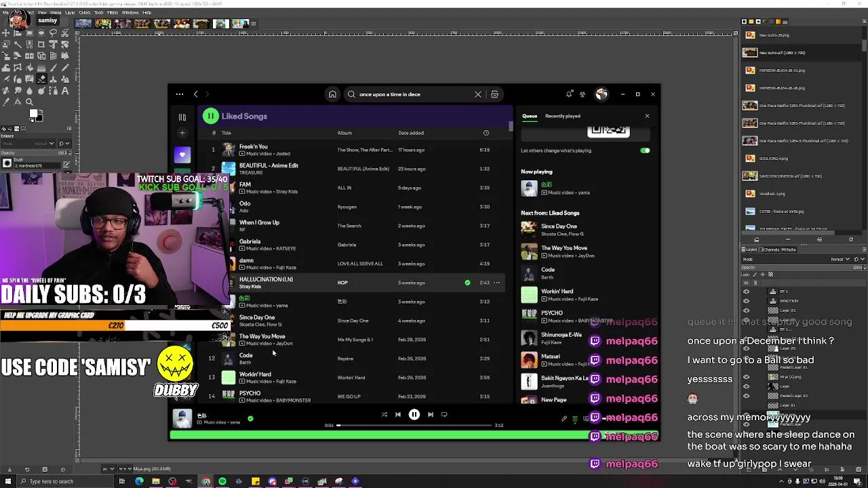Pause playback with the Liked Songs header button
The height and width of the screenshot is (488, 868).
210,116
